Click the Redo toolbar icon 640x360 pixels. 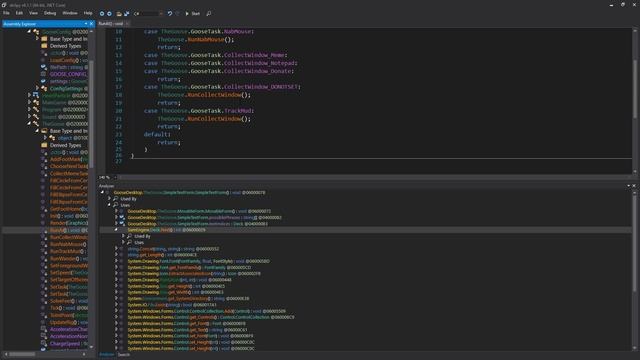178,13
